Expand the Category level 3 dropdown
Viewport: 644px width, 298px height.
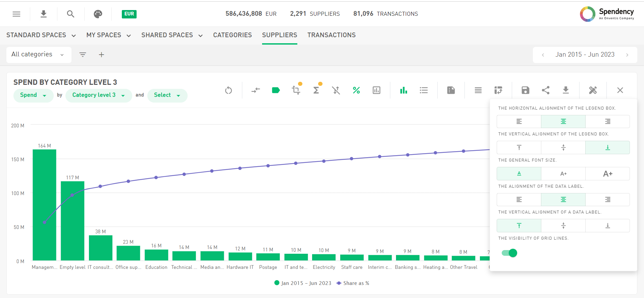coord(98,95)
